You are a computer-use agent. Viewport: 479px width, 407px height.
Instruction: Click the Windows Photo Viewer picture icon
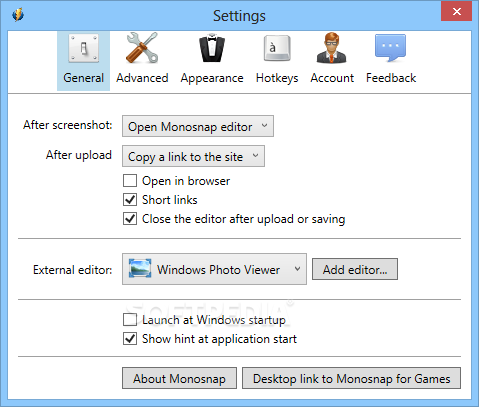(x=140, y=268)
